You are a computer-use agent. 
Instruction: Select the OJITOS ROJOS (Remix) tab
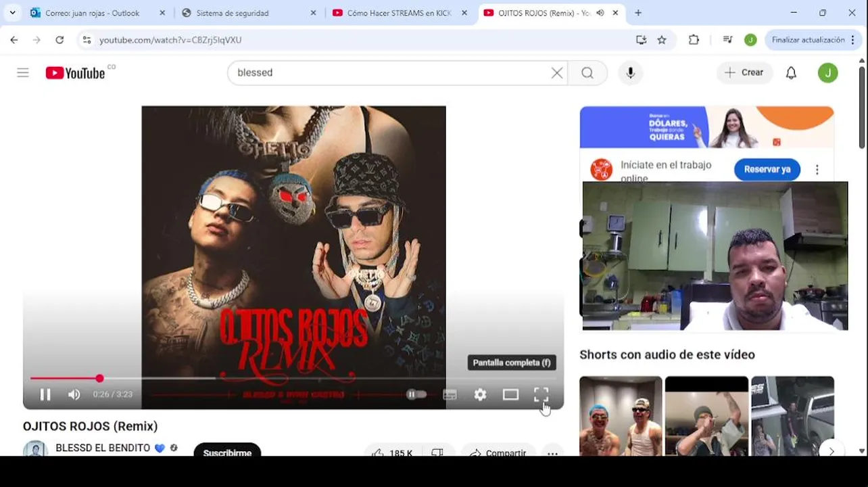coord(544,13)
